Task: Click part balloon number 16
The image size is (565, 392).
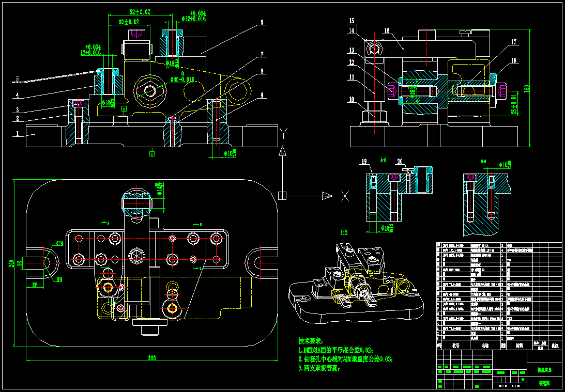Action: (x=386, y=31)
